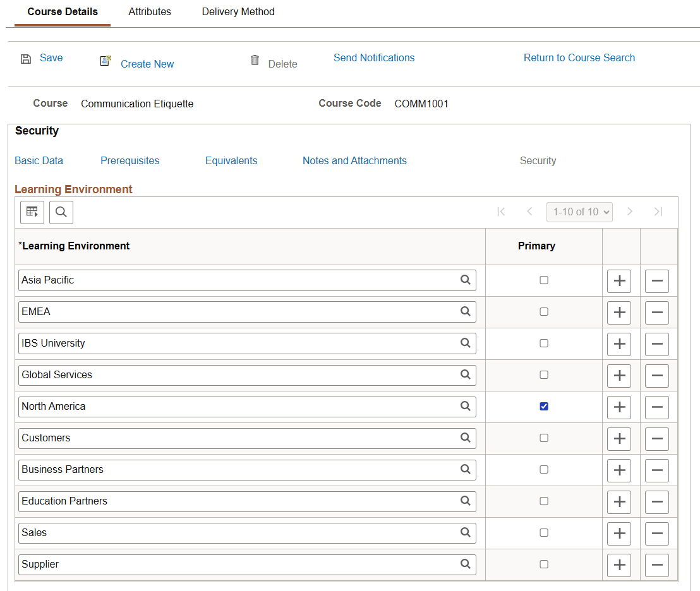Open lookup for North America field
This screenshot has width=700, height=591.
click(465, 407)
